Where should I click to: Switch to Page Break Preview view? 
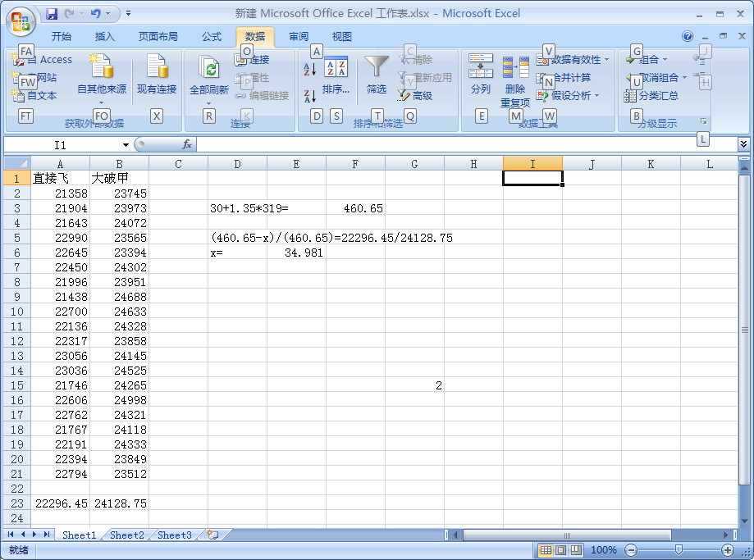click(576, 550)
